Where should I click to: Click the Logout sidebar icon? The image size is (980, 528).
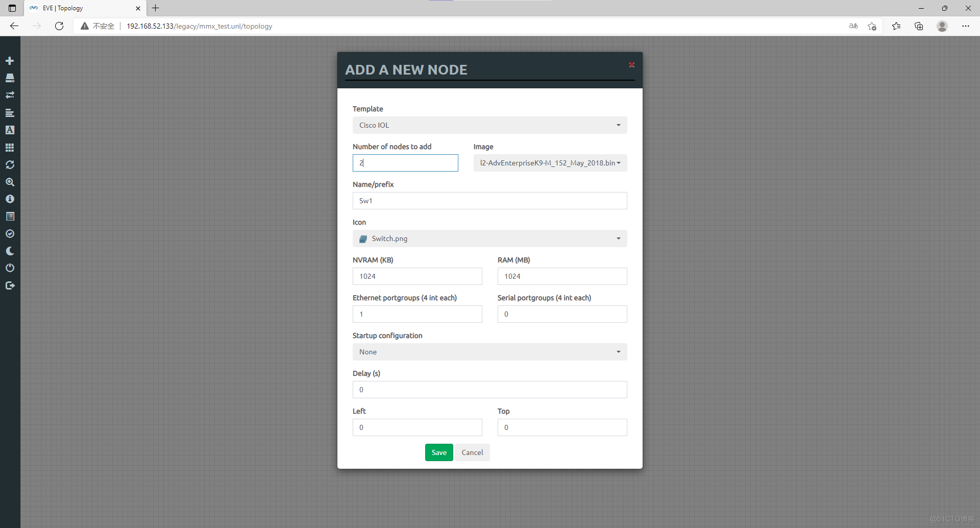point(10,285)
